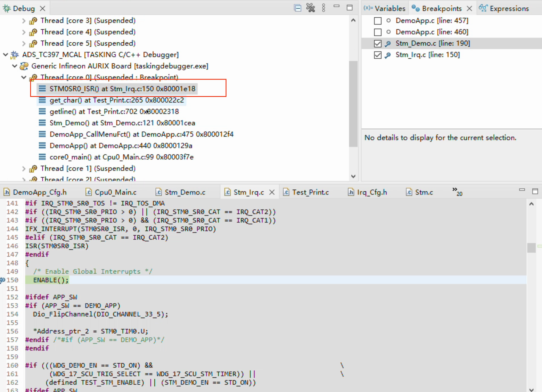Click the Collapse All icon in Debug view

[298, 8]
